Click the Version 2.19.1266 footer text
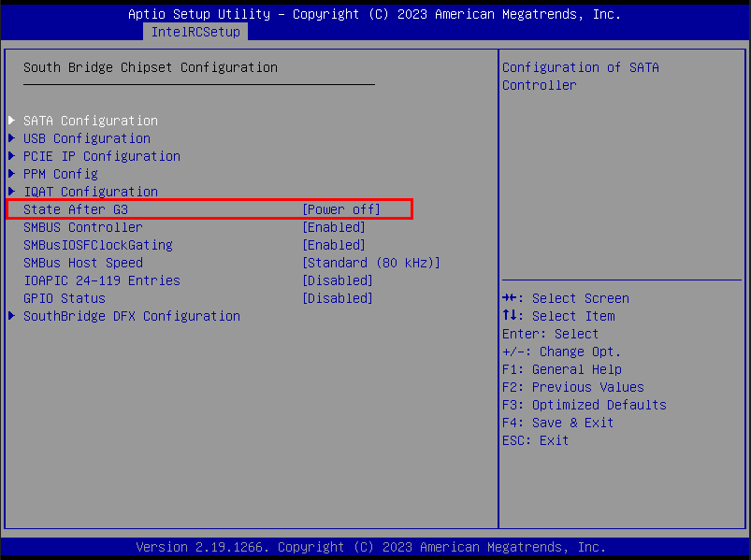The image size is (751, 560). tap(371, 547)
